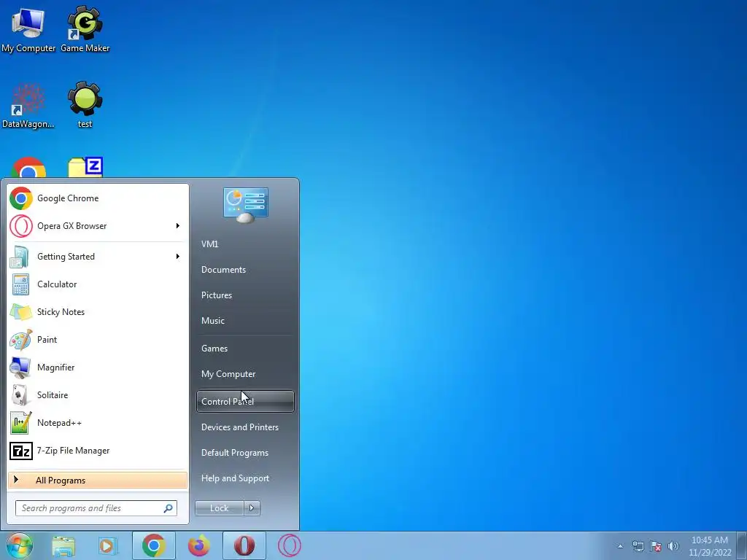747x560 pixels.
Task: Start Magnifier from Start menu
Action: tap(98, 367)
